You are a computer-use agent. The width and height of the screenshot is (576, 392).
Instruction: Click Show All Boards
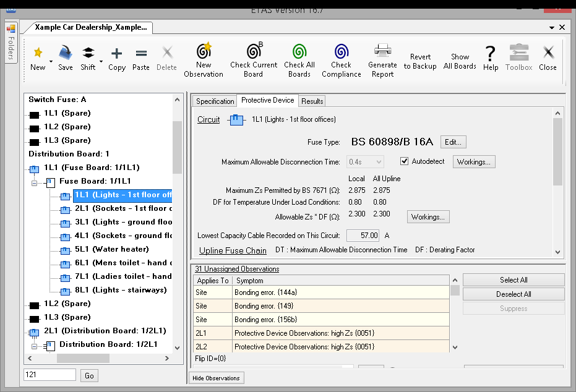pos(460,61)
